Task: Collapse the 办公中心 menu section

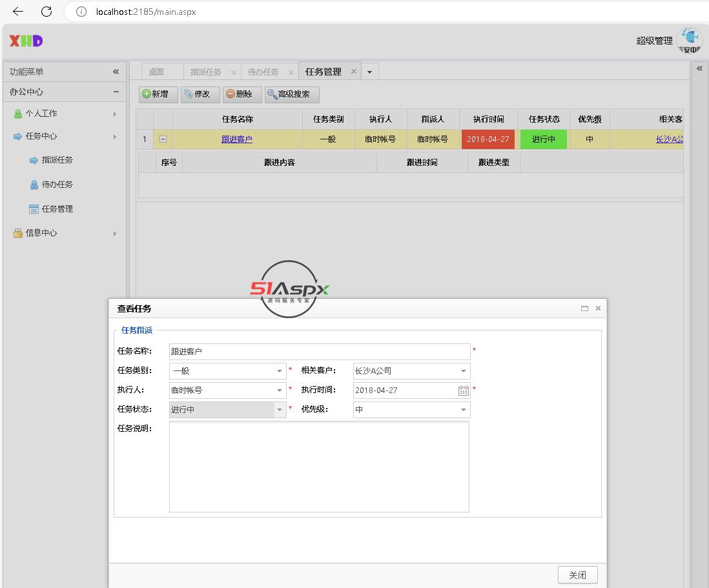Action: click(x=116, y=92)
